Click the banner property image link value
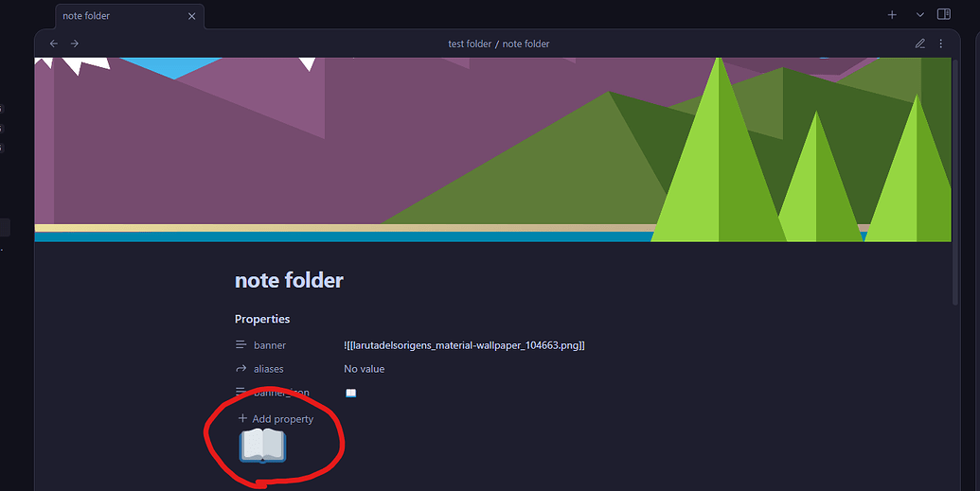 464,345
